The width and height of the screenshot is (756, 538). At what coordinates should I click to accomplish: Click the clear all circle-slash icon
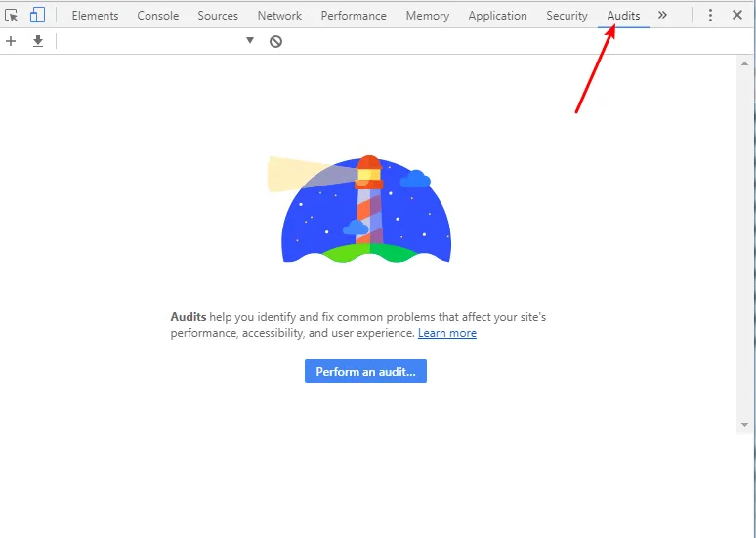(x=276, y=41)
